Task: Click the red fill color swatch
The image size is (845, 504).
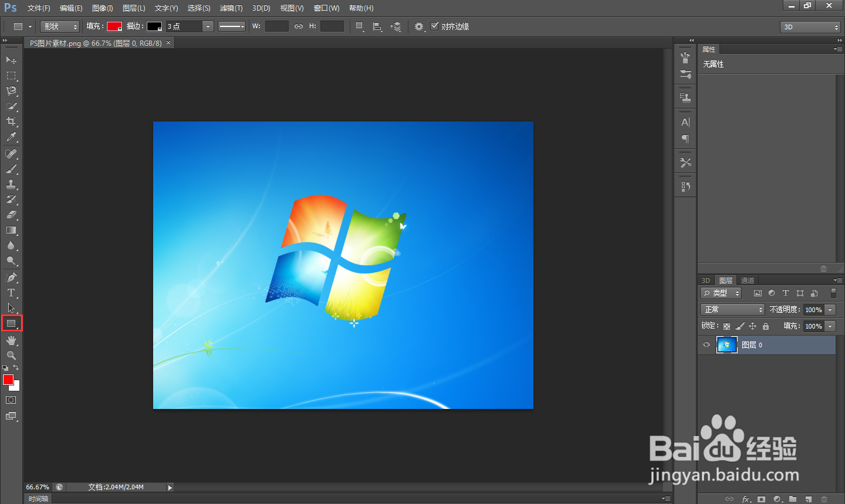Action: (114, 26)
